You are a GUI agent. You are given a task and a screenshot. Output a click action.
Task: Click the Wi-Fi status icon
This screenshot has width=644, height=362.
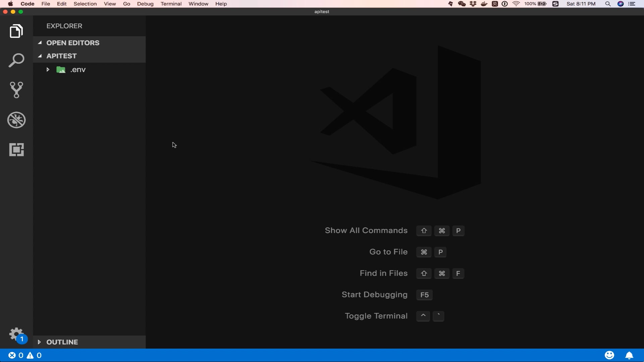pos(516,4)
